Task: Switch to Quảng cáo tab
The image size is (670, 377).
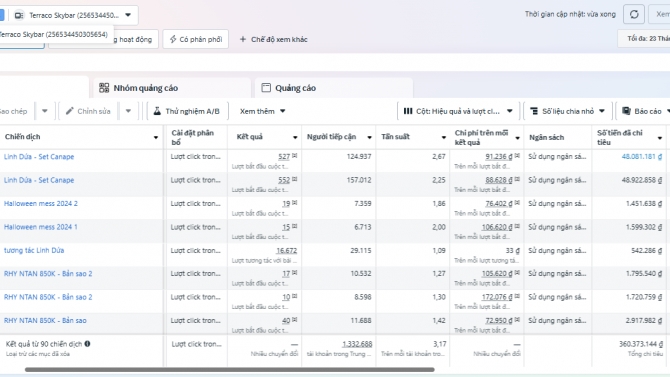Action: pos(334,88)
